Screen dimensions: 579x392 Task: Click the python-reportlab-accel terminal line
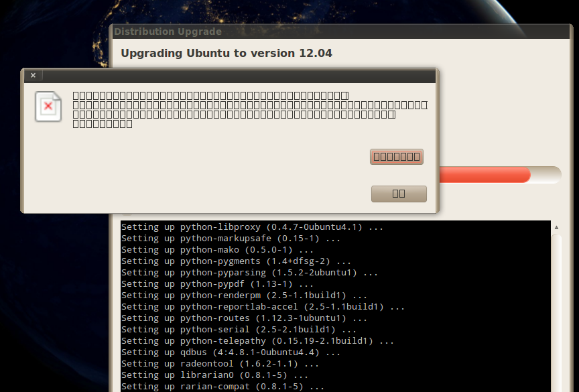(263, 307)
